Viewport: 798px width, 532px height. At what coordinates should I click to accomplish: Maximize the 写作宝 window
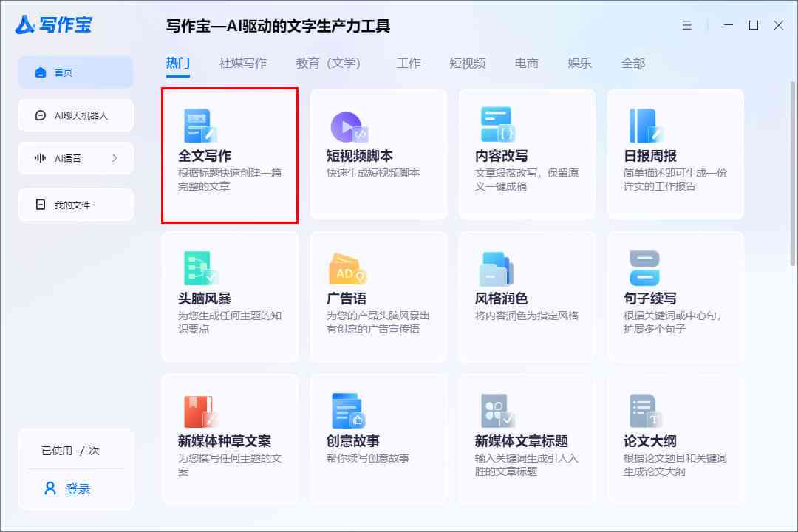[x=754, y=25]
